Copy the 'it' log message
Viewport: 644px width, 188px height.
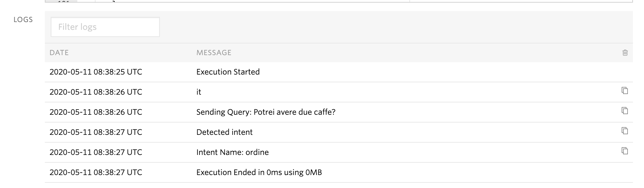coord(625,91)
